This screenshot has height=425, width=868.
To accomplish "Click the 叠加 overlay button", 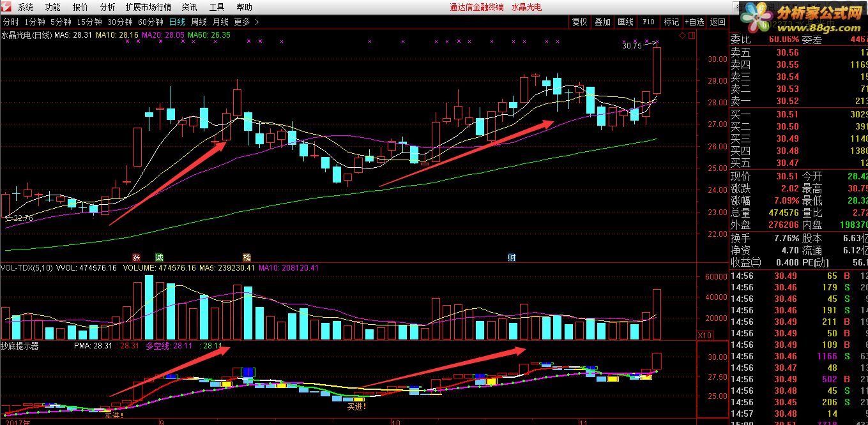I will 602,22.
